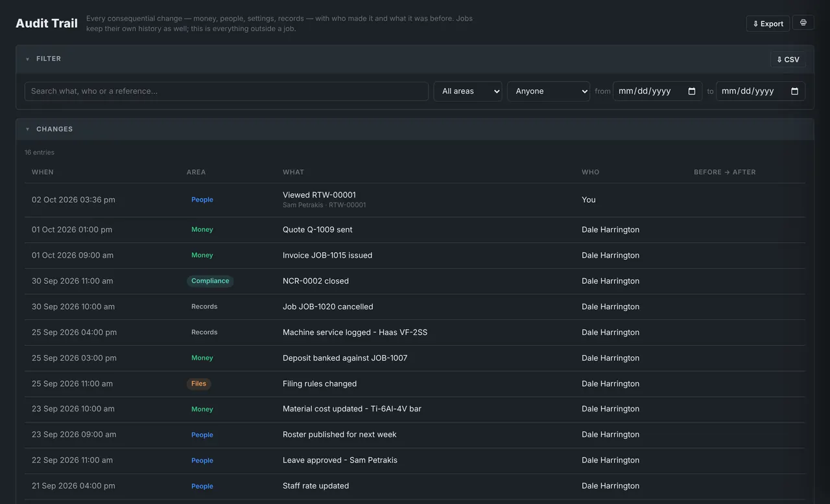Click the 16 entries count label
830x504 pixels.
point(40,153)
